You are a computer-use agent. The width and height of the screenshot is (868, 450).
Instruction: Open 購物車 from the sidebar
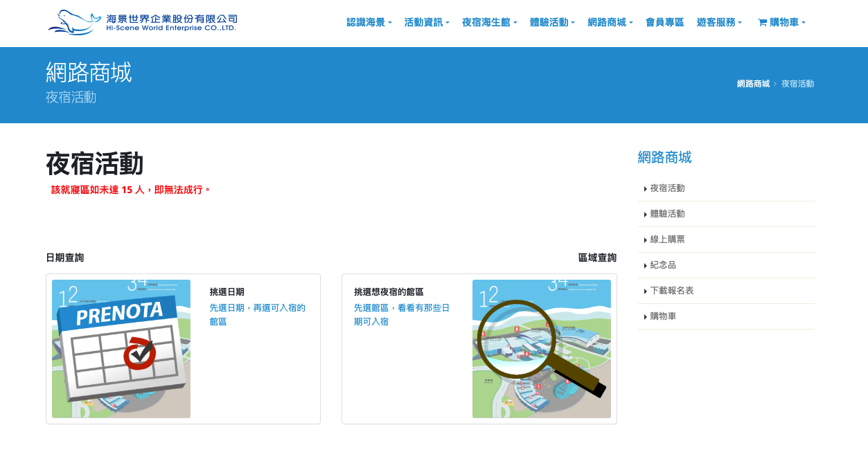[663, 316]
